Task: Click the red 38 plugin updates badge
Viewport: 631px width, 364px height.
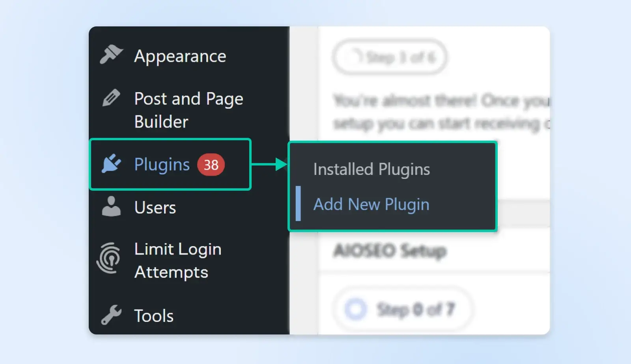Action: 211,165
